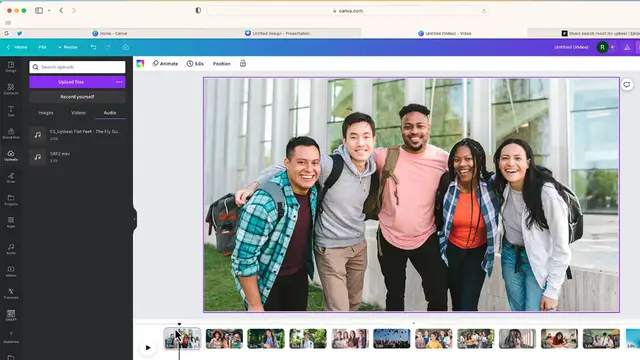This screenshot has width=640, height=360.
Task: Open the Projects panel in sidebar
Action: [11, 200]
